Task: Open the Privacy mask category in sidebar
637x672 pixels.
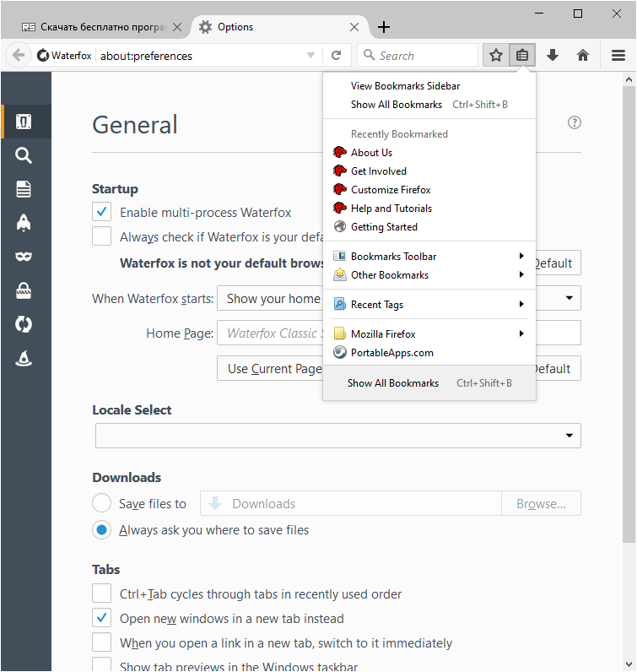Action: [x=24, y=257]
